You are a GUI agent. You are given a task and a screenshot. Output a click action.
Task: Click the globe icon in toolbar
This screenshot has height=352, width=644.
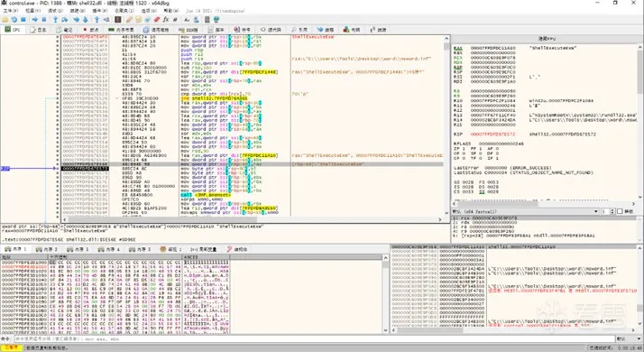tap(216, 19)
